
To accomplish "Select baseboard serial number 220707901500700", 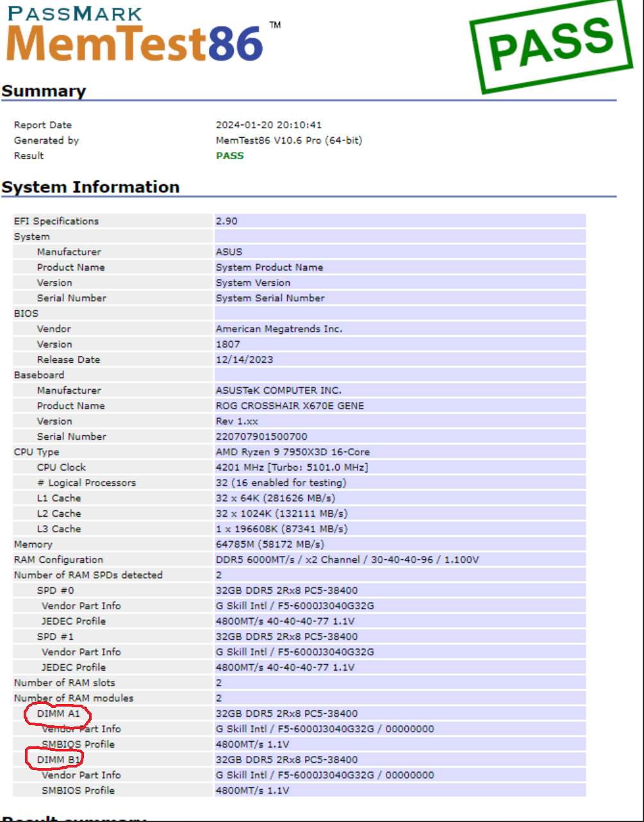I will point(261,437).
